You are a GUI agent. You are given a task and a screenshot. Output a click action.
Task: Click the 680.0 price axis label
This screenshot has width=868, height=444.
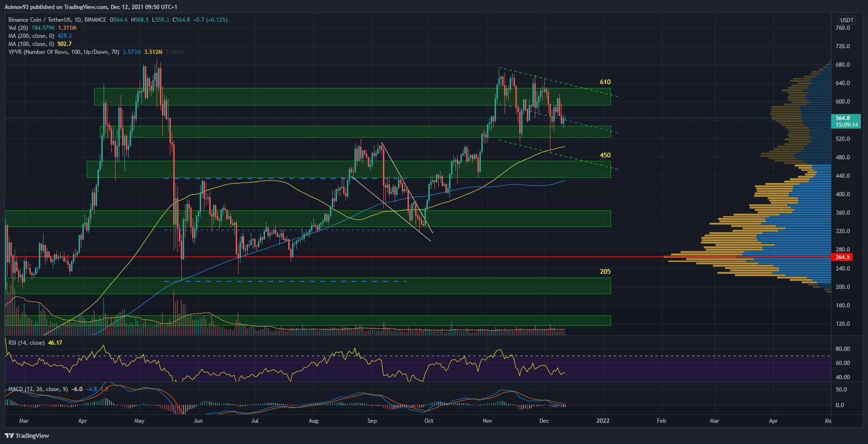[x=843, y=65]
